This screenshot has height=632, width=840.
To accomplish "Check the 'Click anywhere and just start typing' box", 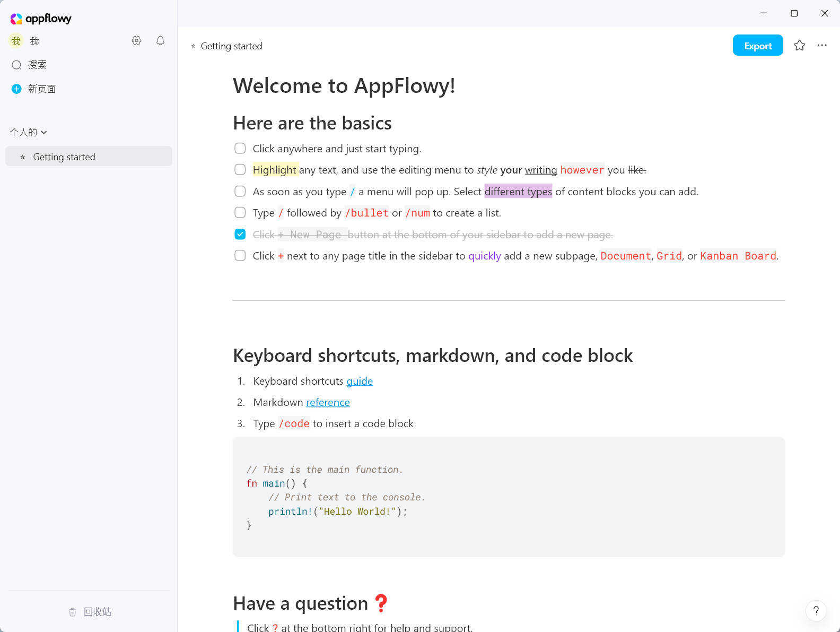I will pyautogui.click(x=240, y=149).
